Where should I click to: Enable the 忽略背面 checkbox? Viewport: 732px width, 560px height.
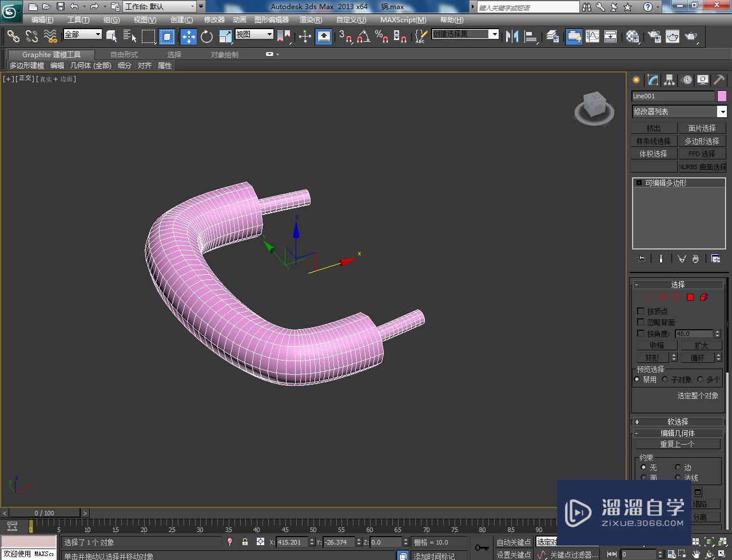coord(640,322)
